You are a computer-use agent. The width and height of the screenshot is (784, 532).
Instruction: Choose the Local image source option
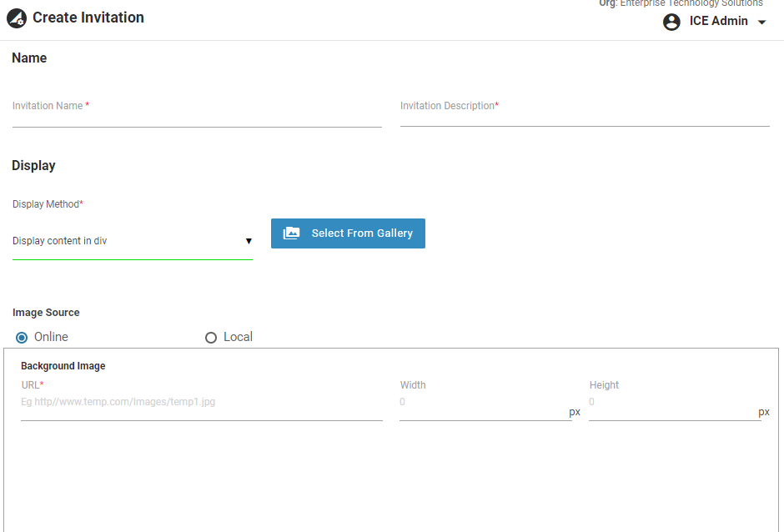[211, 338]
